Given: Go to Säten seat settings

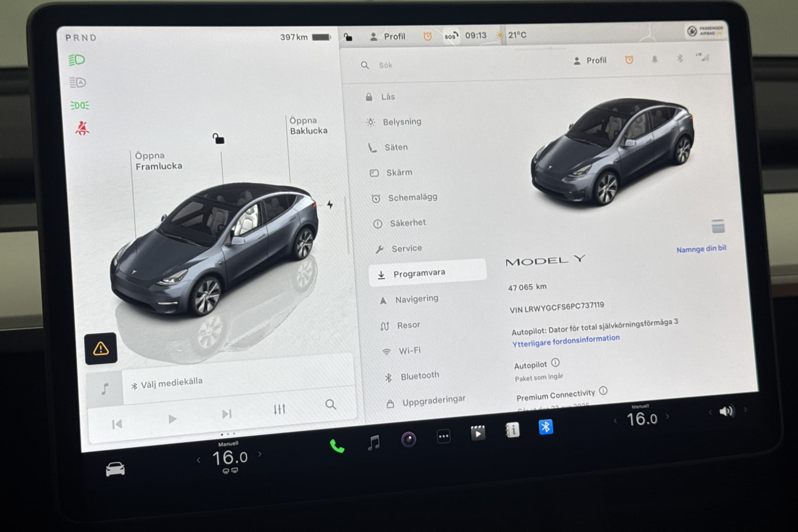Looking at the screenshot, I should [x=388, y=147].
